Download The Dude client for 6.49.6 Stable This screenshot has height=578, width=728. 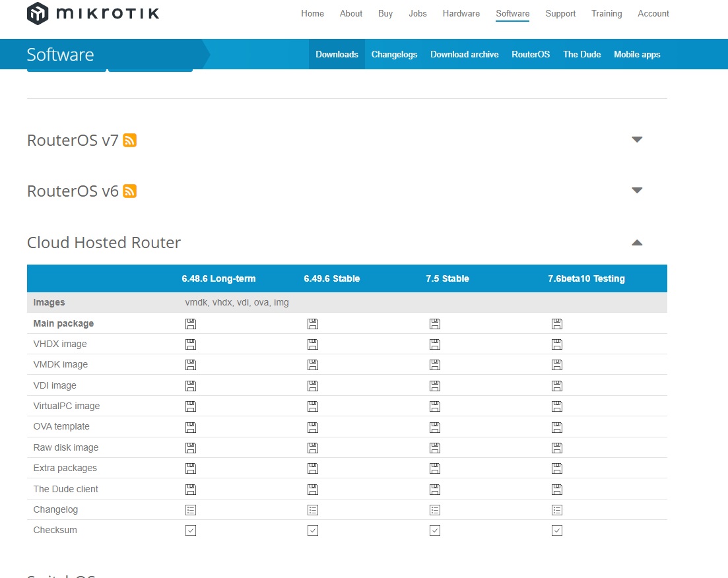tap(313, 489)
